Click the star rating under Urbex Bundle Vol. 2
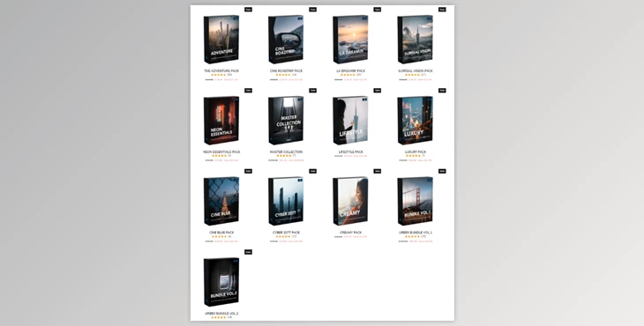Viewport: 644px width, 326px height. pos(219,317)
